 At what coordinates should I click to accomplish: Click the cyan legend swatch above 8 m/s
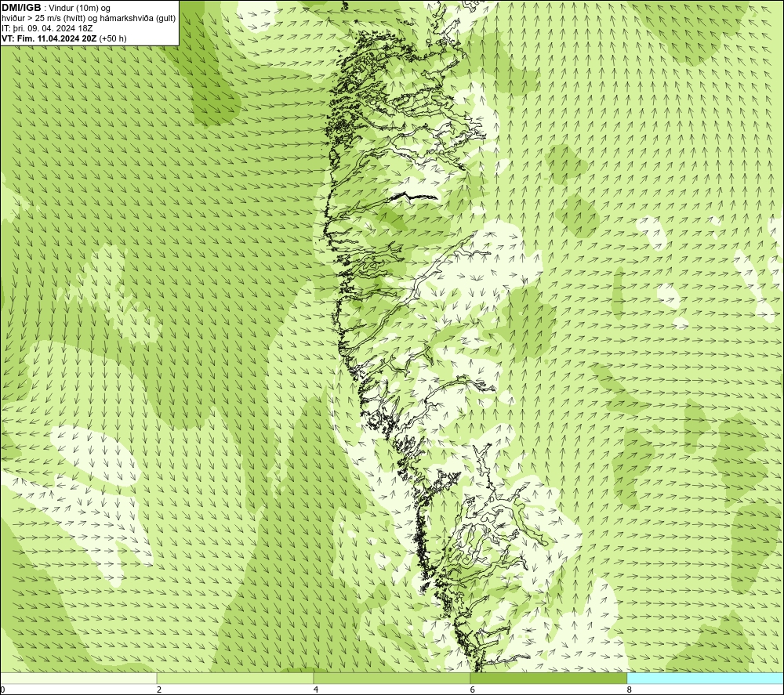coord(706,678)
